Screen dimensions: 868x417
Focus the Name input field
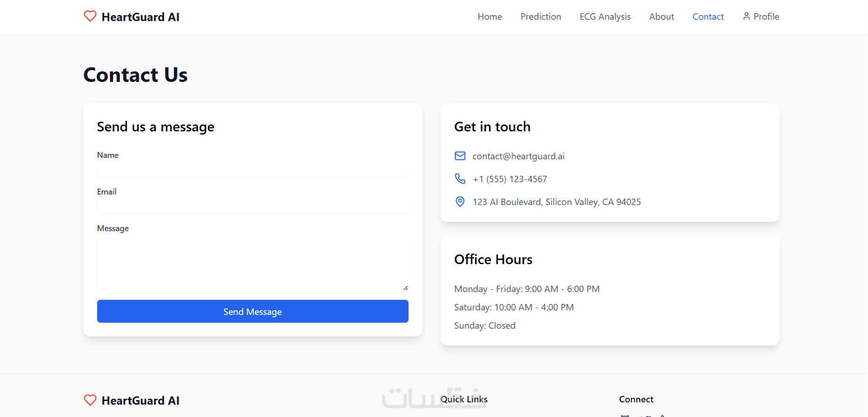[252, 169]
